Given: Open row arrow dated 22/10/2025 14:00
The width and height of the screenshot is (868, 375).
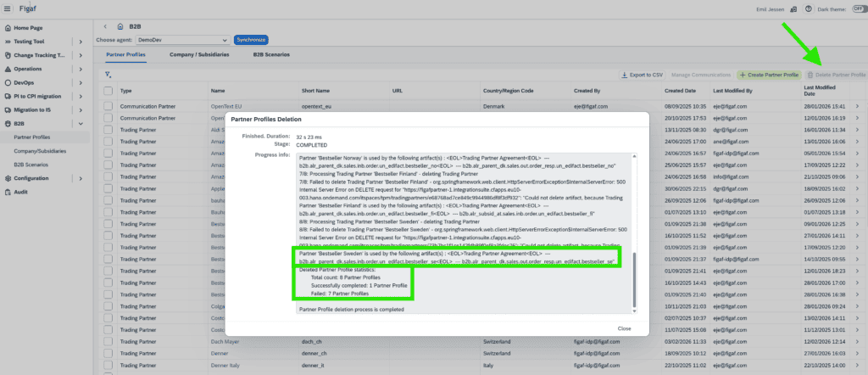Looking at the screenshot, I should tap(858, 365).
